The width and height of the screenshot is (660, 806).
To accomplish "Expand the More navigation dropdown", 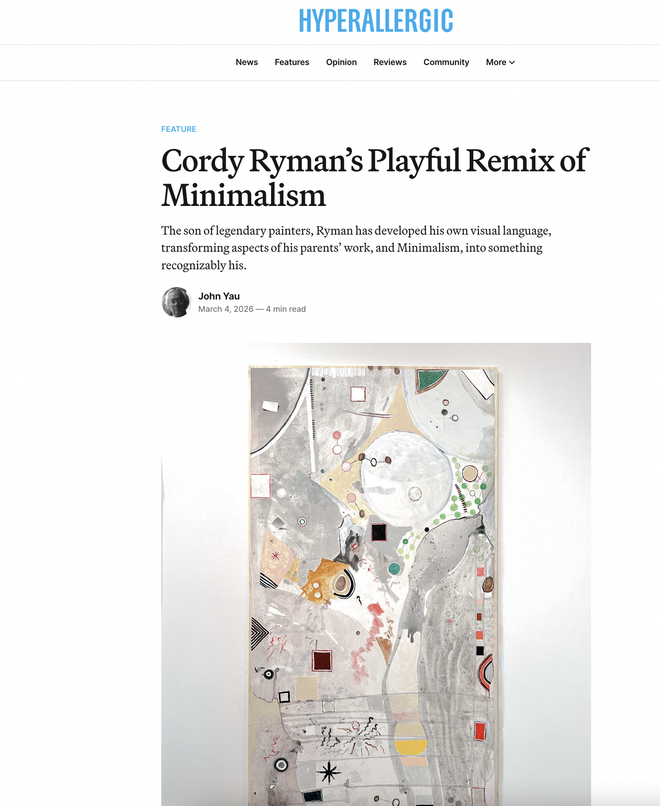I will pyautogui.click(x=495, y=62).
